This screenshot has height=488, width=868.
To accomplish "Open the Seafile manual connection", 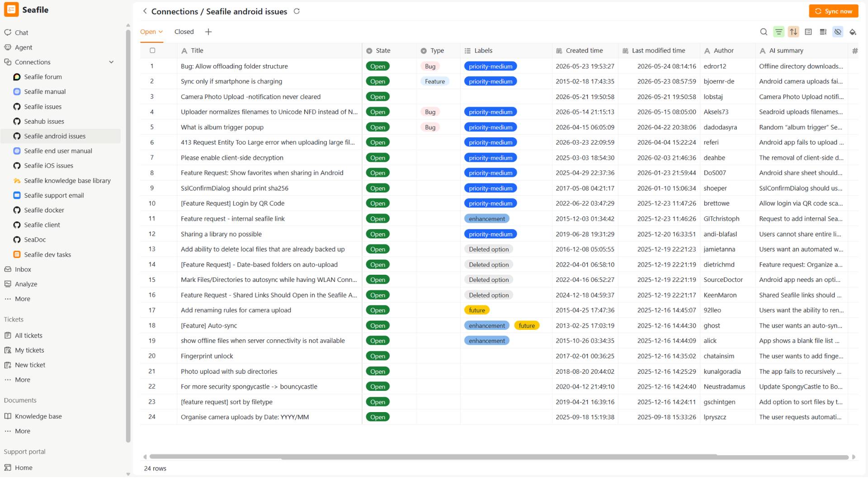I will 45,92.
